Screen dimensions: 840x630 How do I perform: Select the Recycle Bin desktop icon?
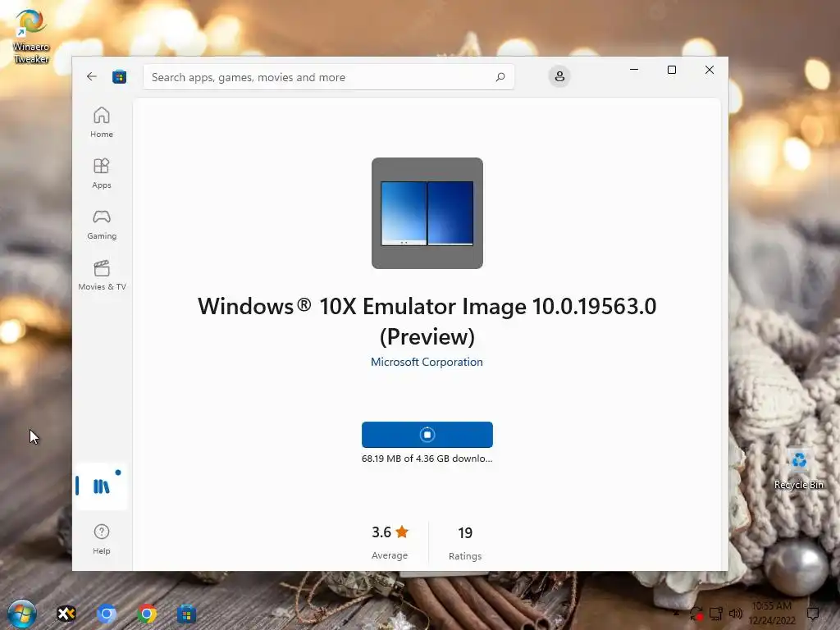tap(798, 468)
